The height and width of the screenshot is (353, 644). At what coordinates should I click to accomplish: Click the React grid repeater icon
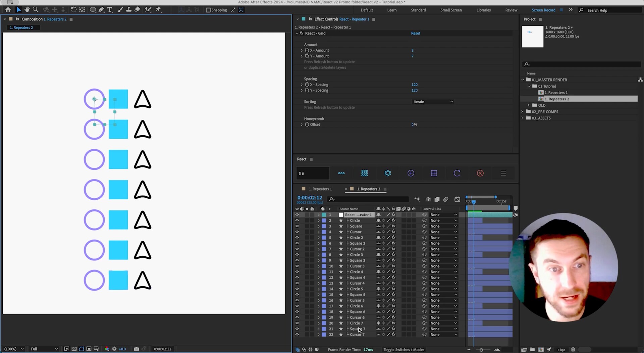point(365,173)
